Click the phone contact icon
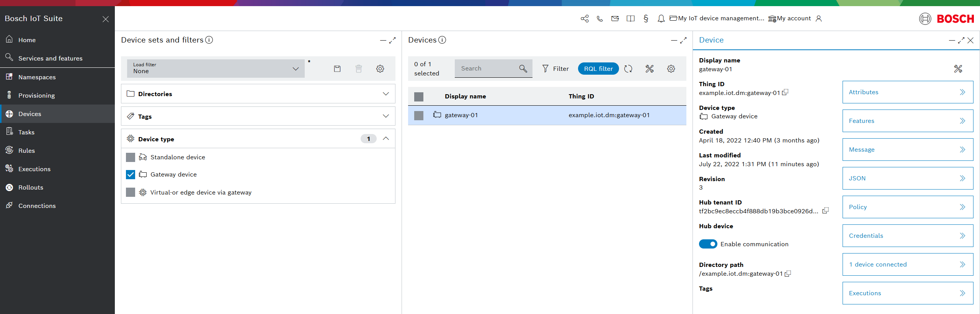The height and width of the screenshot is (314, 980). [x=600, y=18]
